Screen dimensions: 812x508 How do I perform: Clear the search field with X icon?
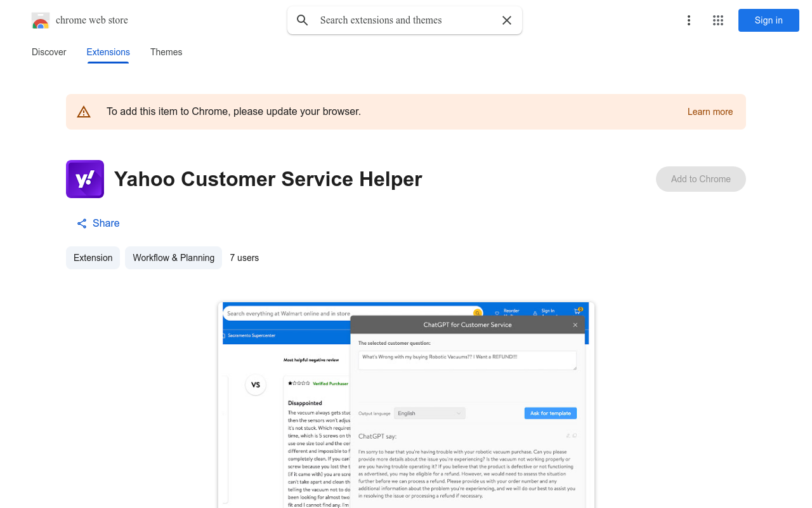tap(507, 20)
